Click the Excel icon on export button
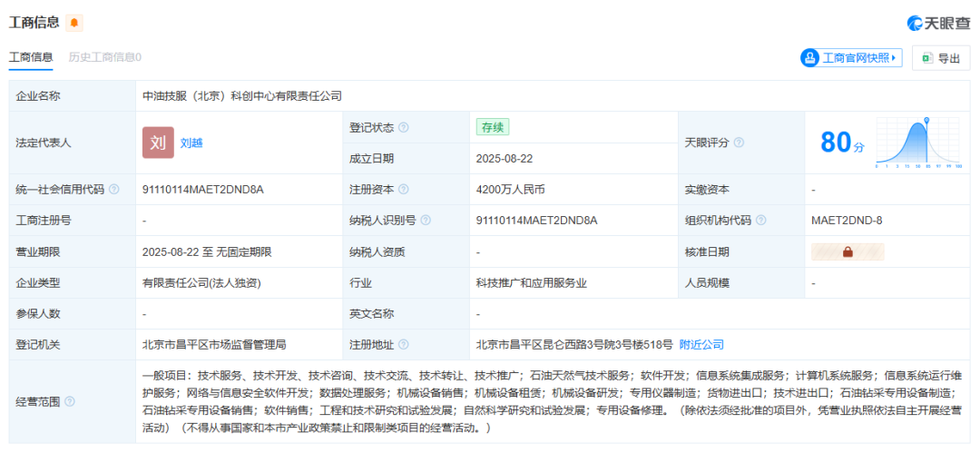Screen dimensions: 980x453 [x=927, y=58]
